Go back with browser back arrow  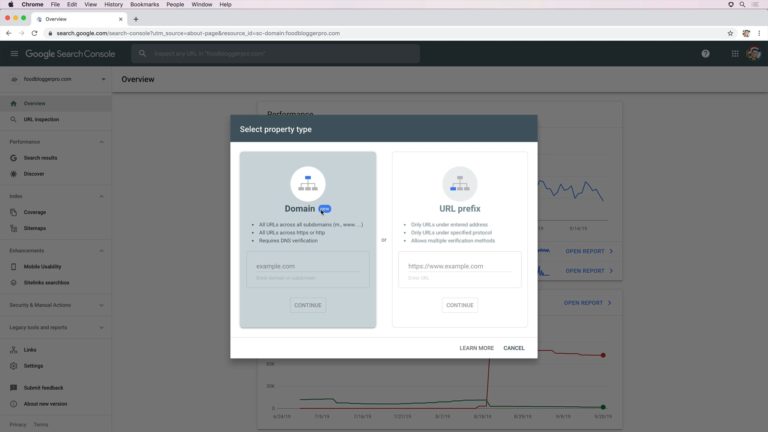[8, 33]
